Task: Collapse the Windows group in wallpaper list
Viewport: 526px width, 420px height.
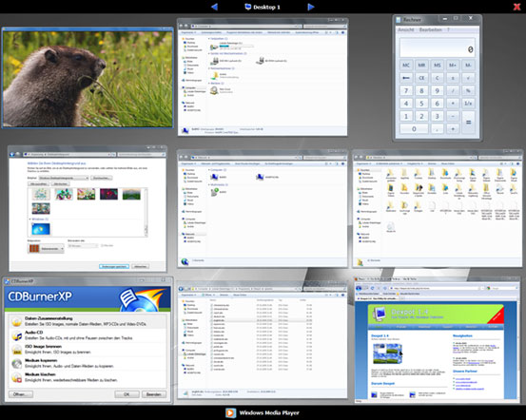Action: [30, 219]
